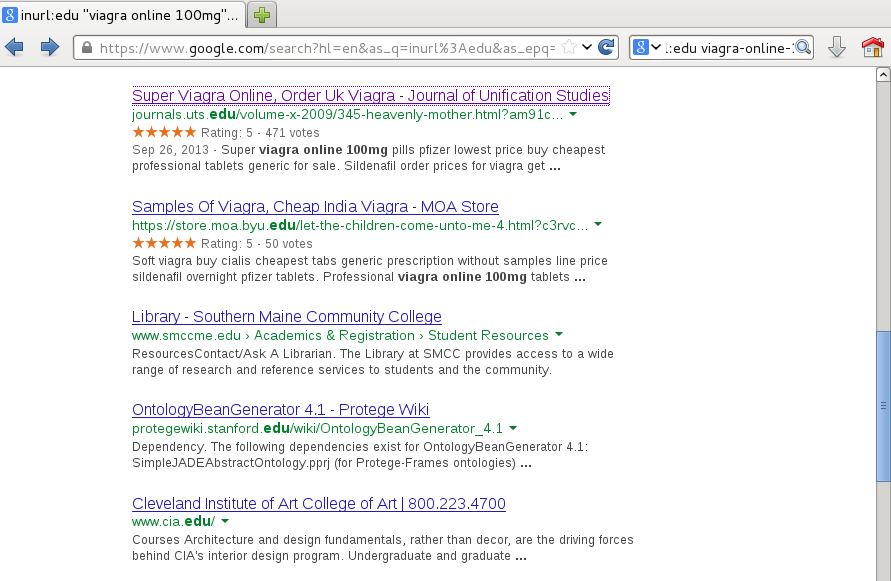This screenshot has height=581, width=891.
Task: Go forward with the forward arrow button
Action: [49, 47]
